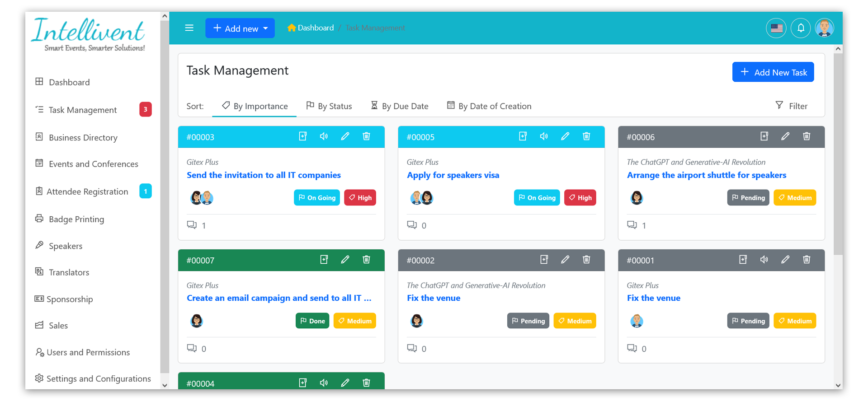Sort tasks By Date of Creation
868x401 pixels.
click(x=489, y=106)
